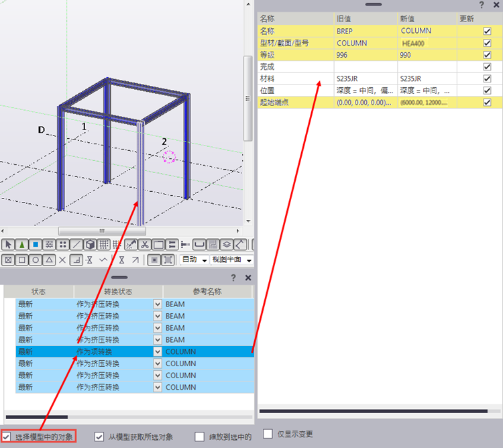Open conversion dropdown of last COLUMN row
Viewport: 503px width, 448px height.
coord(158,387)
